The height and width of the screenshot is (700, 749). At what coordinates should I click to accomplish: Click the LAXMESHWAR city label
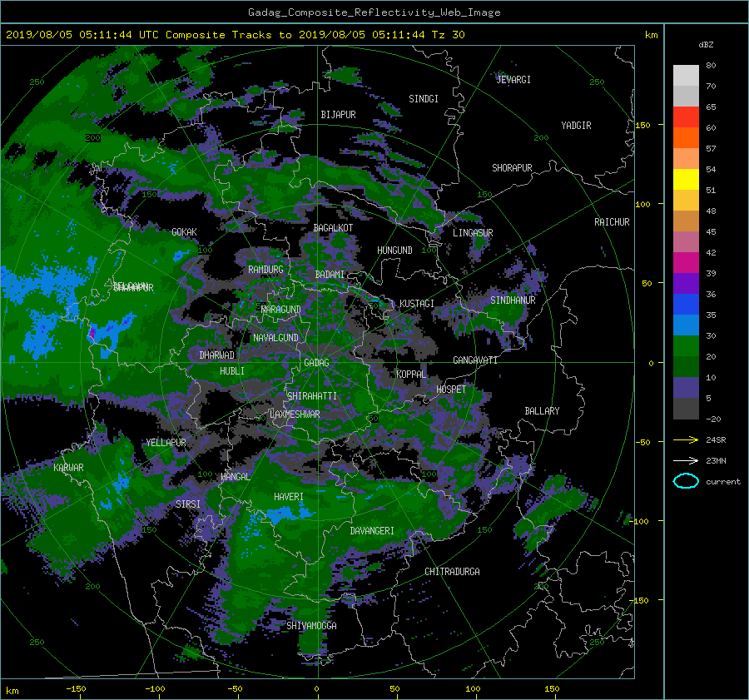pyautogui.click(x=295, y=415)
